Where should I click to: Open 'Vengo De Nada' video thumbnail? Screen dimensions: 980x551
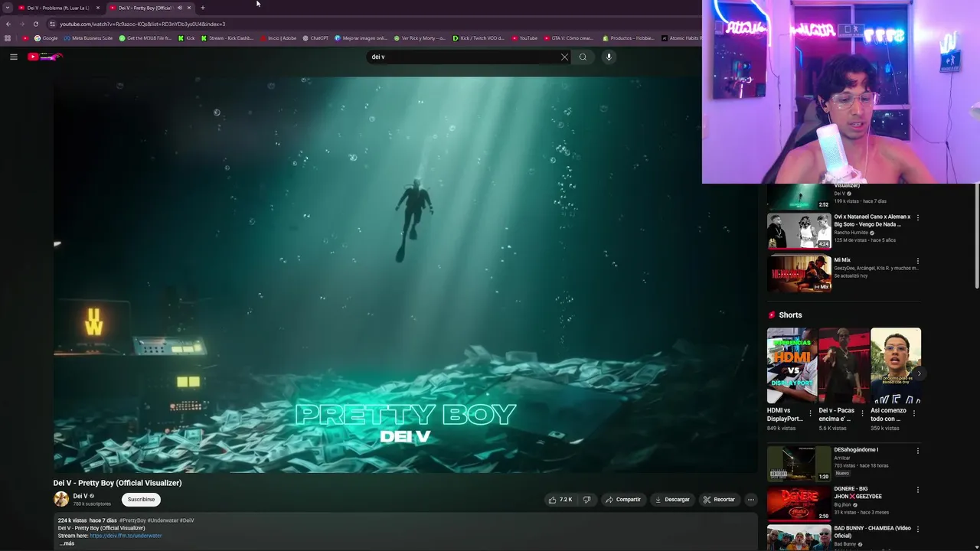[x=799, y=231]
